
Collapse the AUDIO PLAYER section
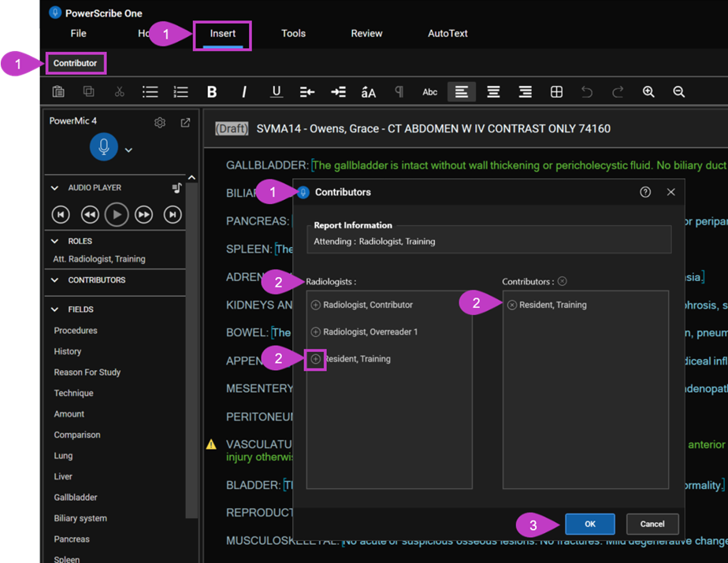[54, 188]
